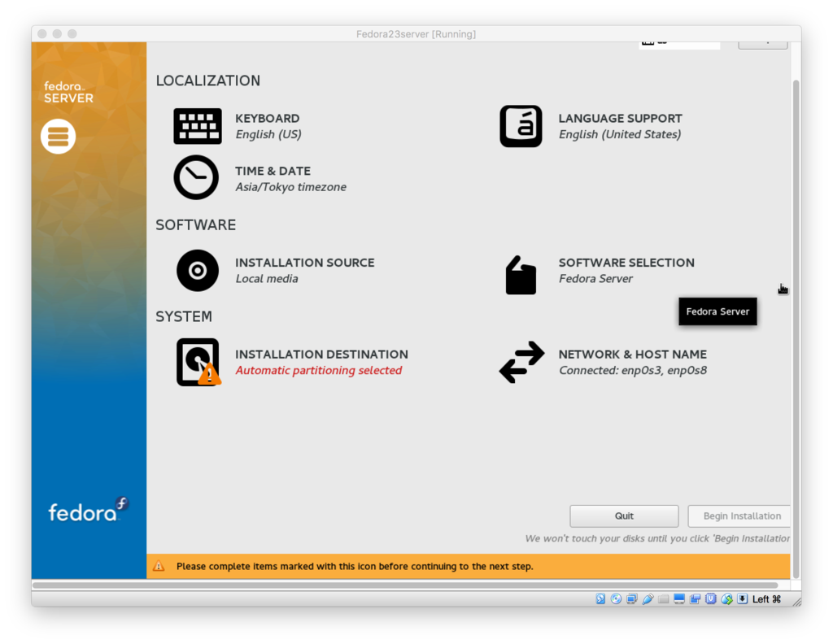Select the NETWORK & HOST NAME heading label
The height and width of the screenshot is (644, 833).
point(632,355)
